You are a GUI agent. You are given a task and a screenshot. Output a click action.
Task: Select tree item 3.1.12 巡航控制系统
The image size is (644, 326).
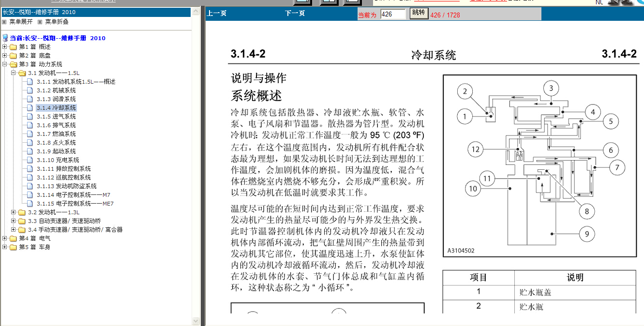click(64, 178)
